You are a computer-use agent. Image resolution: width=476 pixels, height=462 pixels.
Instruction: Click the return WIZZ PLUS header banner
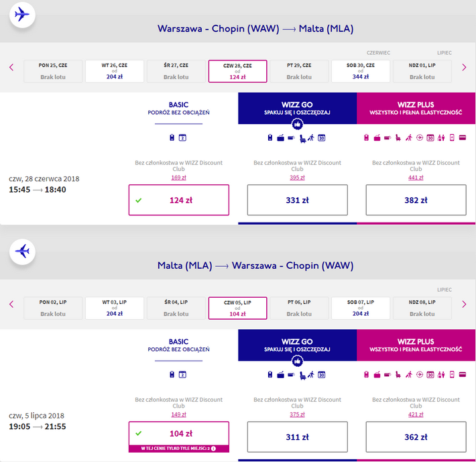coord(416,345)
